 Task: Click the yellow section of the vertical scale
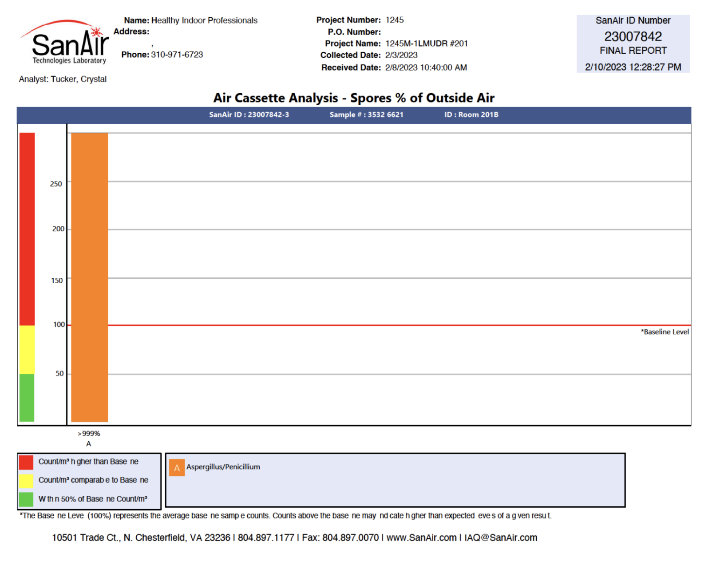[27, 350]
